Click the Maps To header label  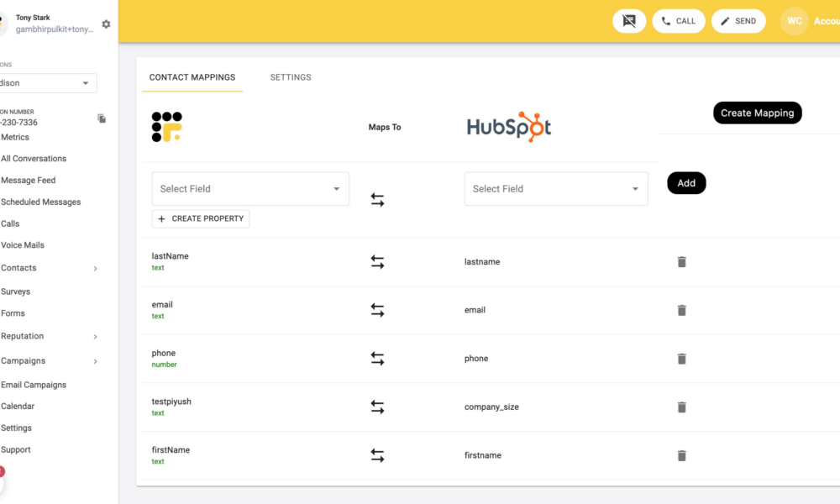(385, 128)
